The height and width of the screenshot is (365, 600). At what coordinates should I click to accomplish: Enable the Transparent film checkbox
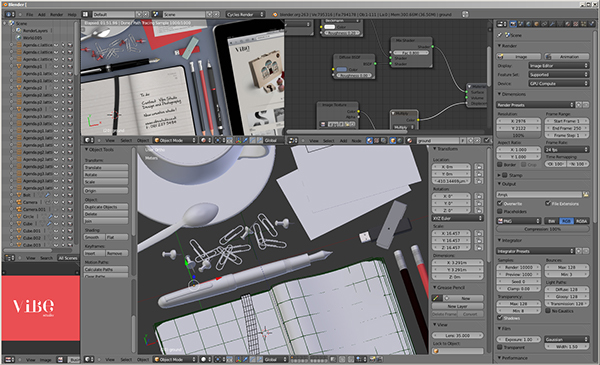click(500, 347)
